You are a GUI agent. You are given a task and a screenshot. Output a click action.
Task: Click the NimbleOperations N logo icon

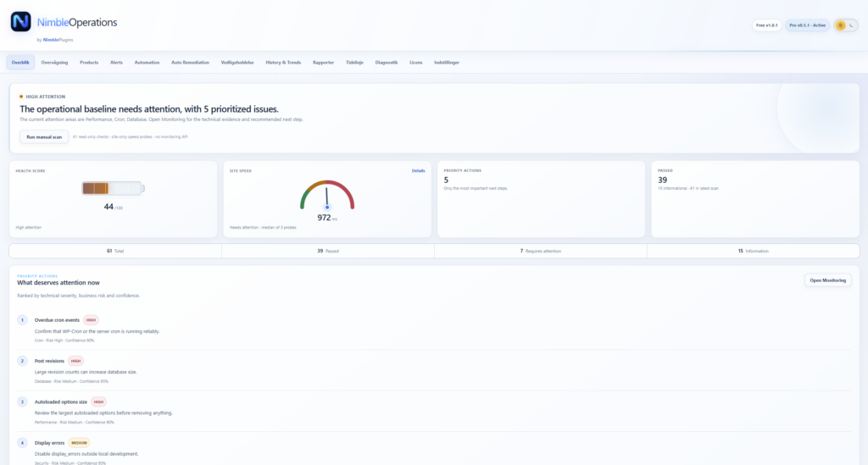(21, 21)
